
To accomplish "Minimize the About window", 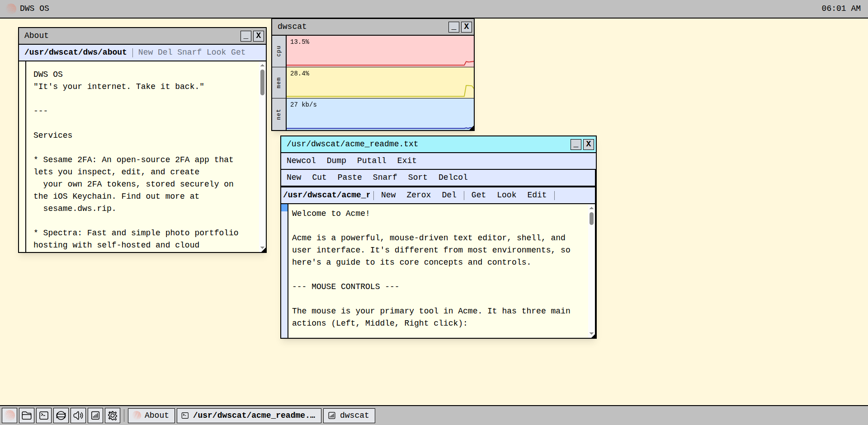I will point(246,36).
